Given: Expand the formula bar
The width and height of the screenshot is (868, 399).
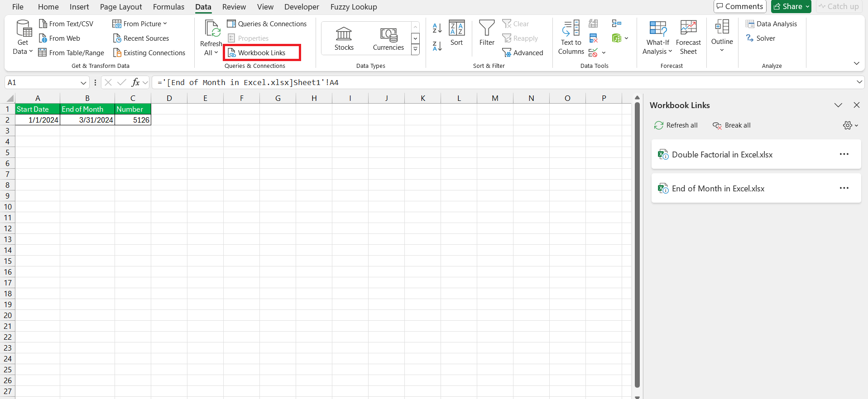Looking at the screenshot, I should [859, 82].
